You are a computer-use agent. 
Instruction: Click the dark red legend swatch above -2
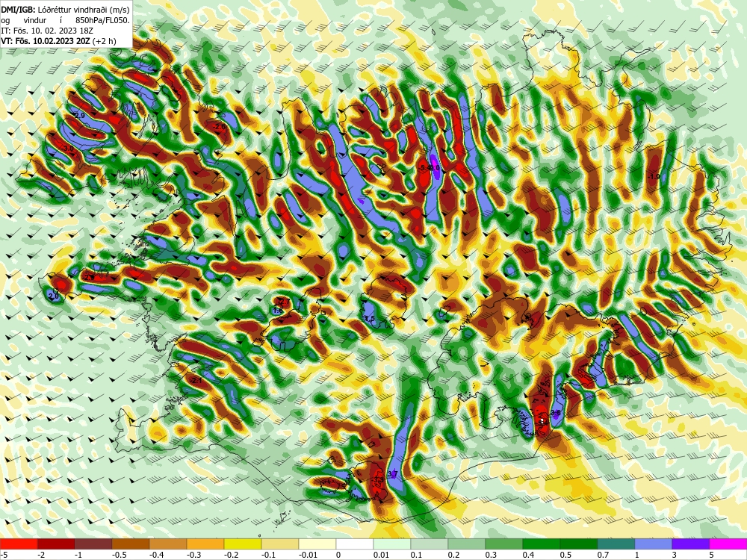(x=56, y=544)
